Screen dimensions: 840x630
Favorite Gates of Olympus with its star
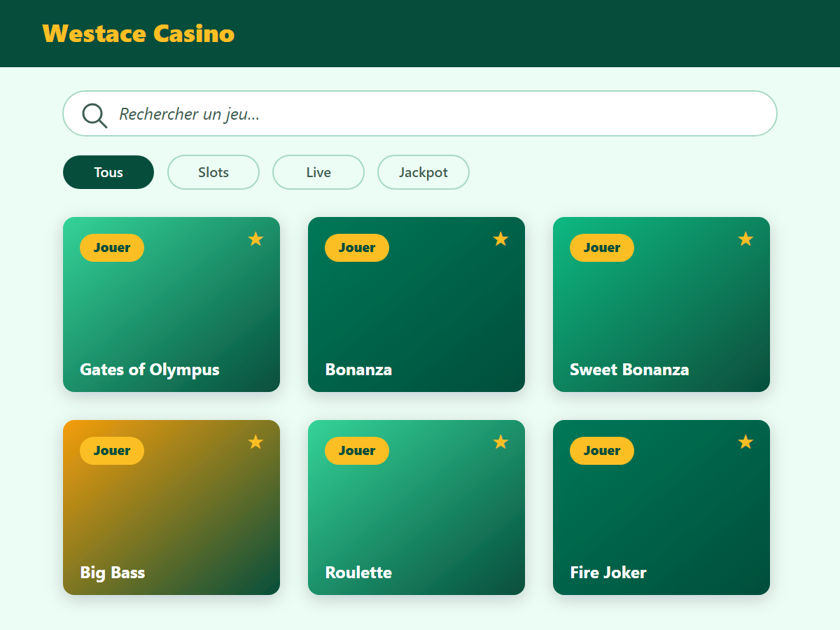coord(255,239)
